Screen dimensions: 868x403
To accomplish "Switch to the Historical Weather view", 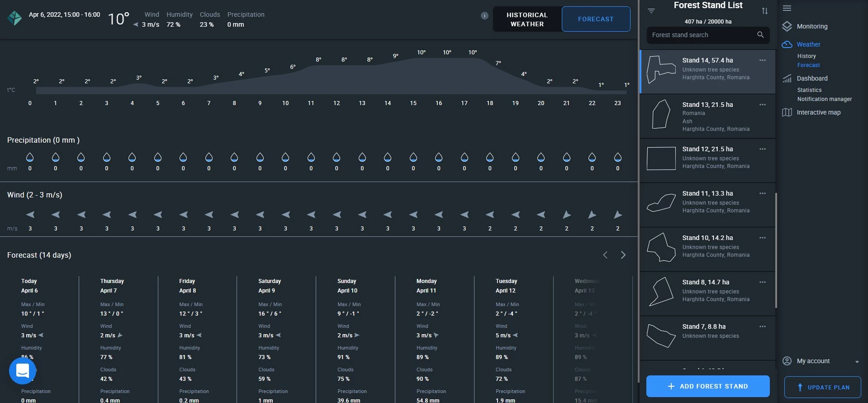I will click(x=527, y=19).
